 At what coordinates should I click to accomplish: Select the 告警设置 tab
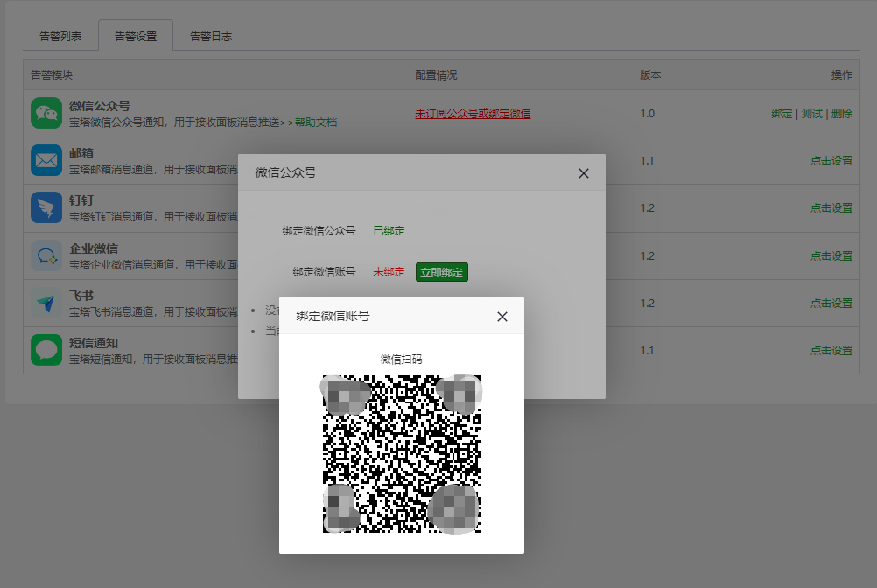136,37
